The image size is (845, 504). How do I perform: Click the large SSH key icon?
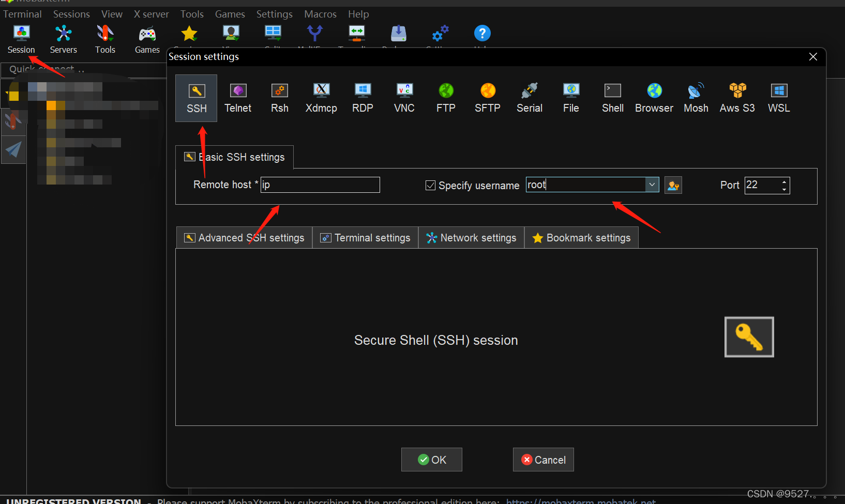pyautogui.click(x=749, y=337)
